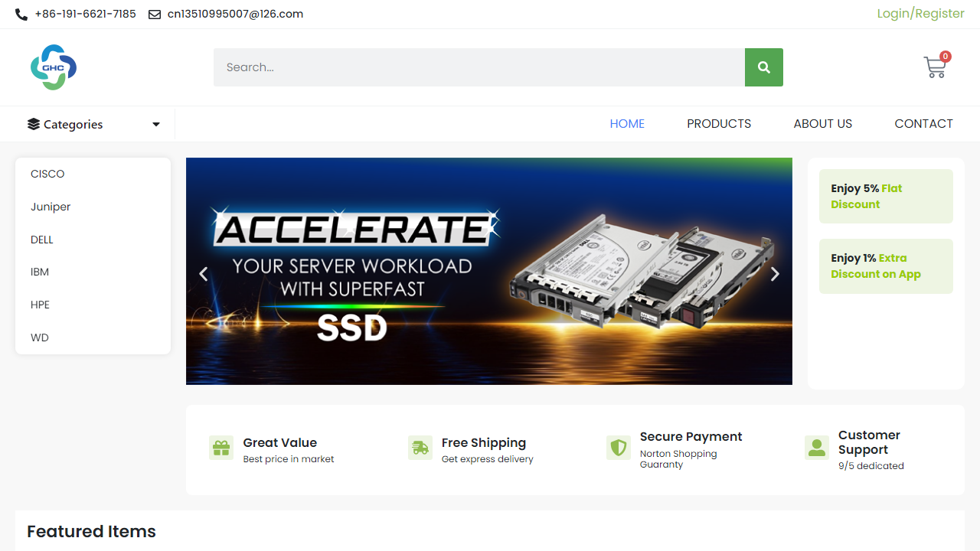This screenshot has width=980, height=551.
Task: Click the Customer Support heading
Action: pyautogui.click(x=869, y=442)
